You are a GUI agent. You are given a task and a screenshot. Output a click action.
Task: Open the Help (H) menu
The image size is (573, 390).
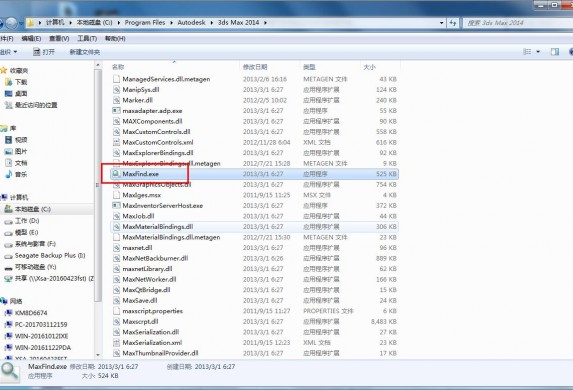pos(115,38)
